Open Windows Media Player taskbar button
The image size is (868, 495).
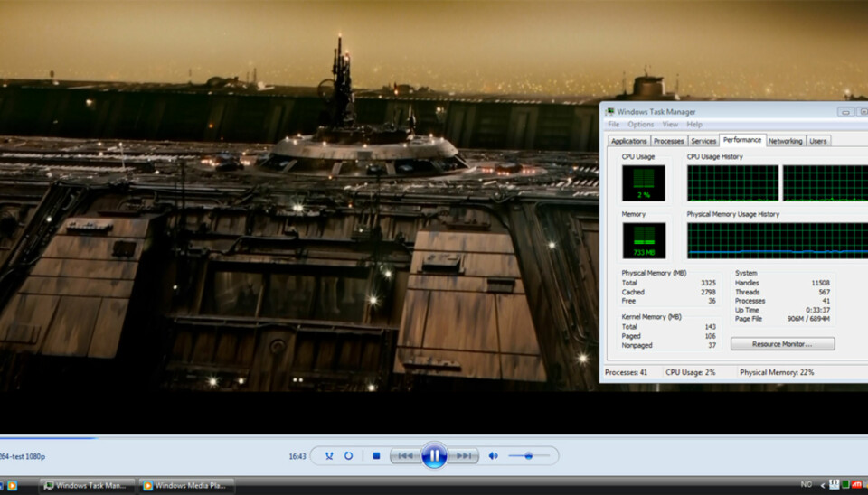click(186, 486)
